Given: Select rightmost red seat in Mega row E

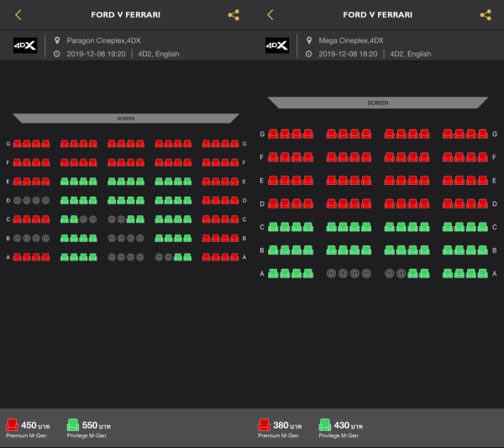Looking at the screenshot, I should 482,181.
